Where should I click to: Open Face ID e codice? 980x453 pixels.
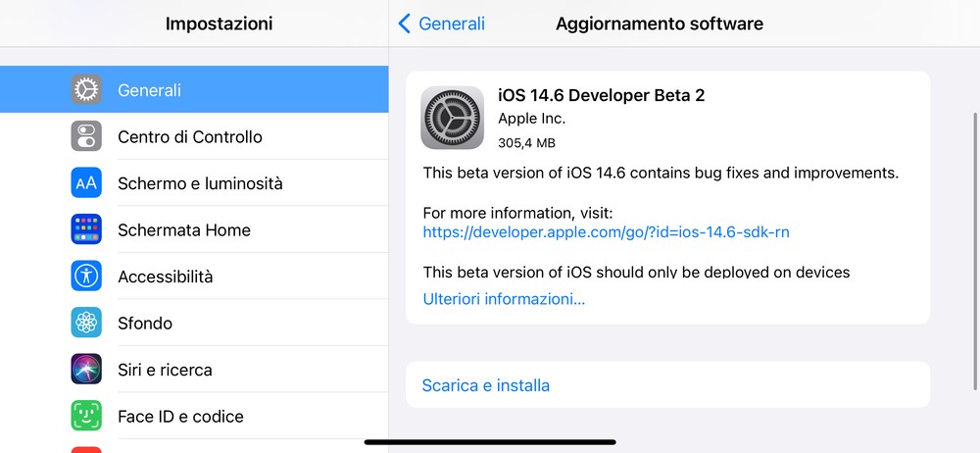(x=194, y=416)
